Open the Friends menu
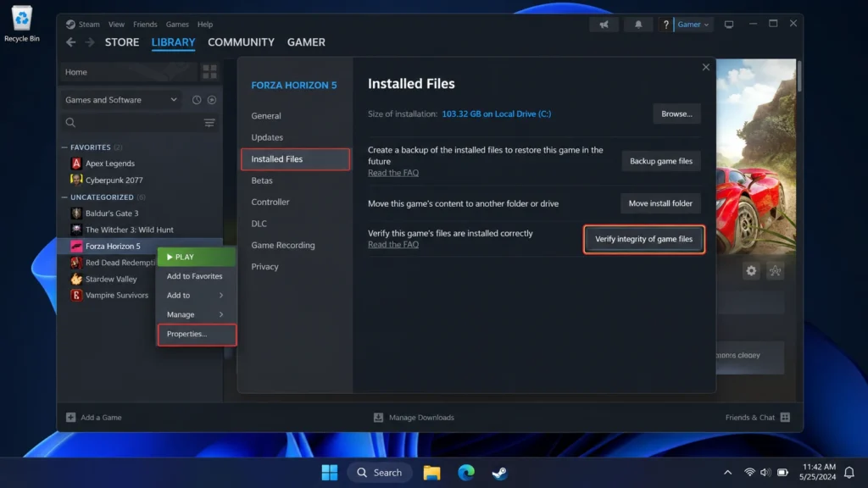This screenshot has width=868, height=488. click(x=145, y=25)
